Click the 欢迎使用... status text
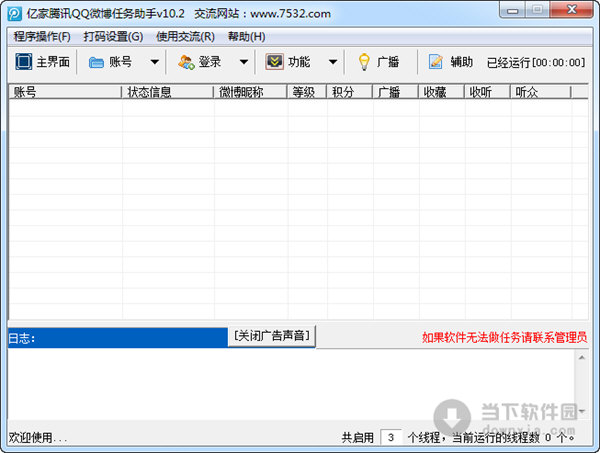 click(x=38, y=437)
